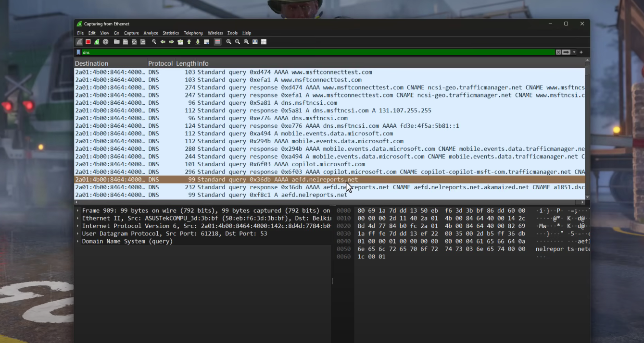Open the Analyze menu
Viewport: 644px width, 343px height.
point(151,33)
